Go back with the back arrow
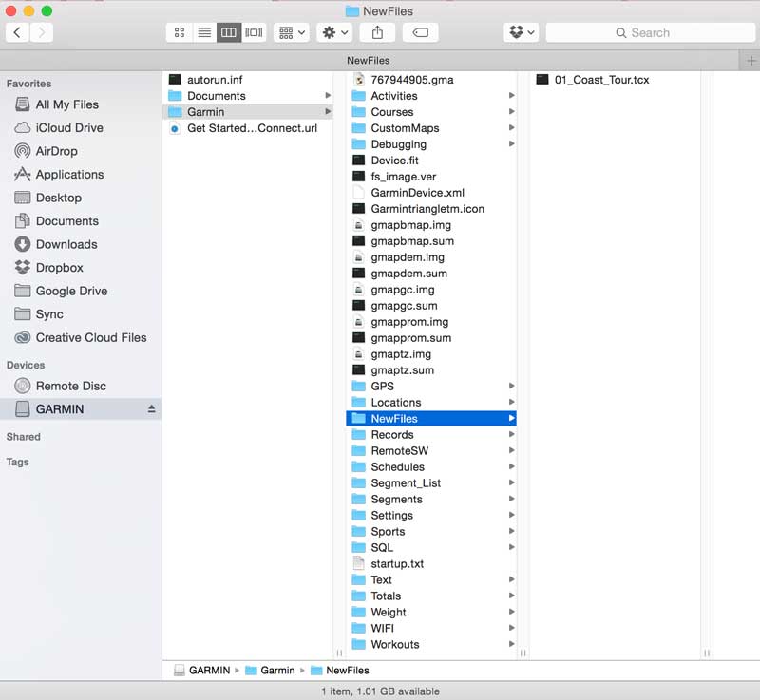Viewport: 760px width, 700px height. [x=17, y=32]
